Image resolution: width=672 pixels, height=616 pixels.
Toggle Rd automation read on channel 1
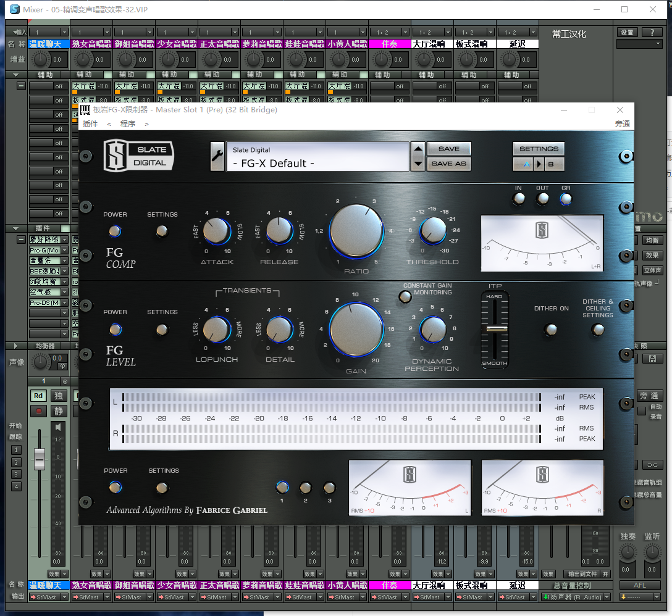[x=38, y=396]
